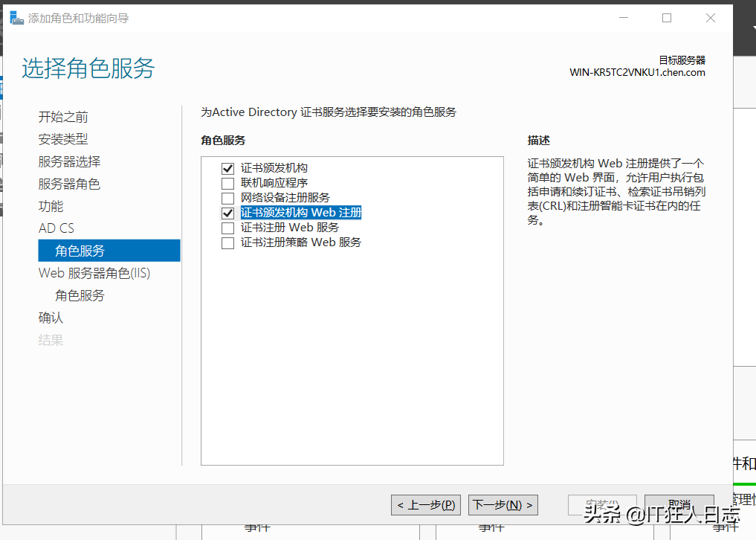Select 证书注册策略 Web 服务 list item text
This screenshot has width=756, height=540.
click(x=301, y=242)
